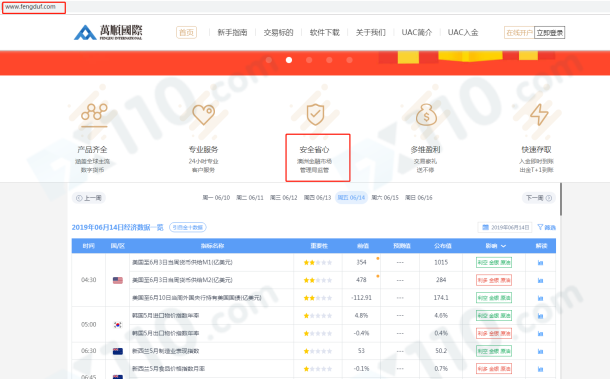Go to 首页 in navigation
The width and height of the screenshot is (610, 379).
tap(186, 32)
